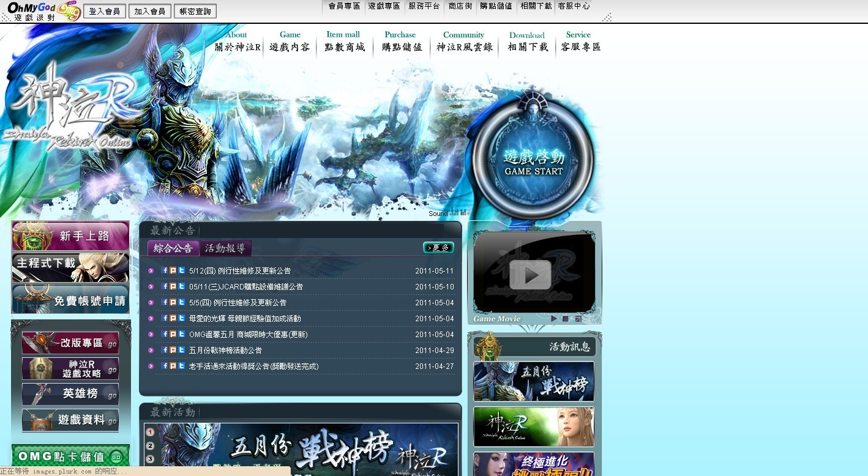The image size is (868, 476).
Task: Open the 英雄榜 ranking page
Action: point(70,394)
